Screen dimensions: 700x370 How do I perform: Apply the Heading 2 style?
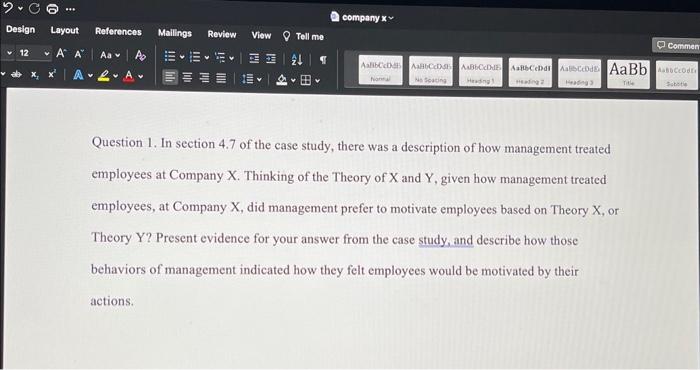pos(530,73)
